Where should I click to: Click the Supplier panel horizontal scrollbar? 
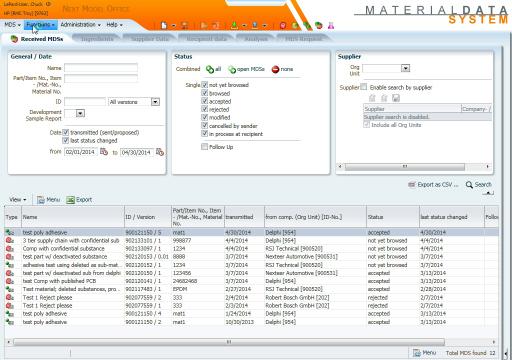[405, 166]
